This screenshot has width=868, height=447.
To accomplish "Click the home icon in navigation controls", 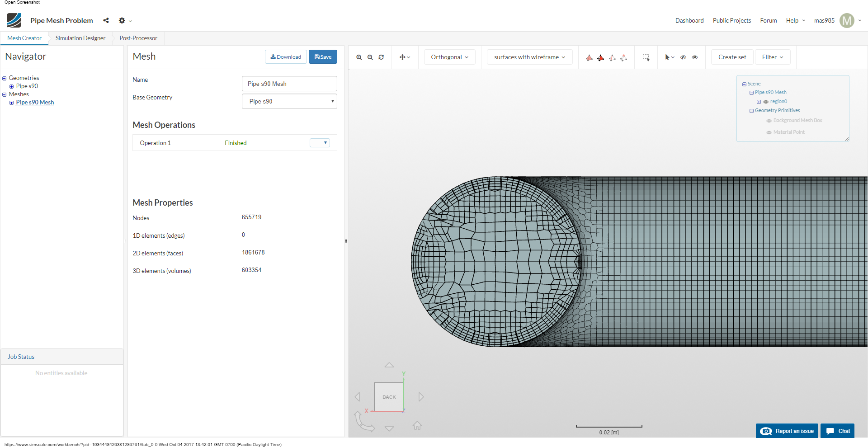I will point(417,425).
